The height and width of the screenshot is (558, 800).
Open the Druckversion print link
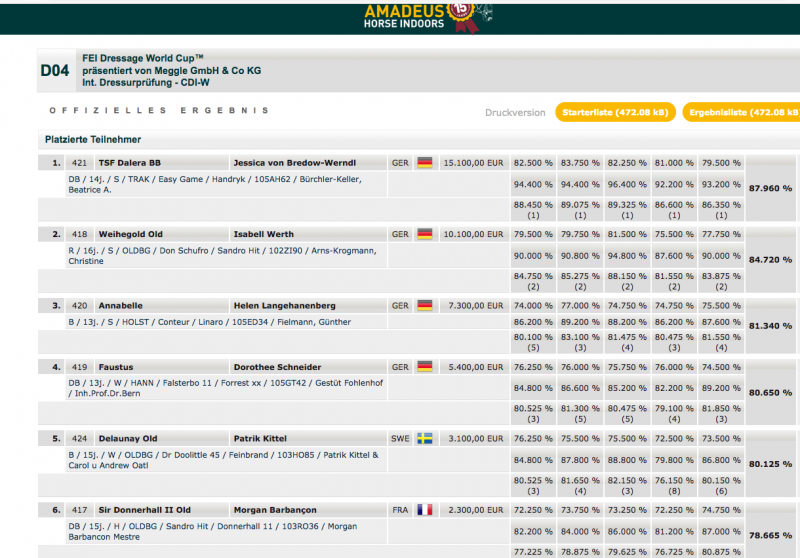[515, 113]
